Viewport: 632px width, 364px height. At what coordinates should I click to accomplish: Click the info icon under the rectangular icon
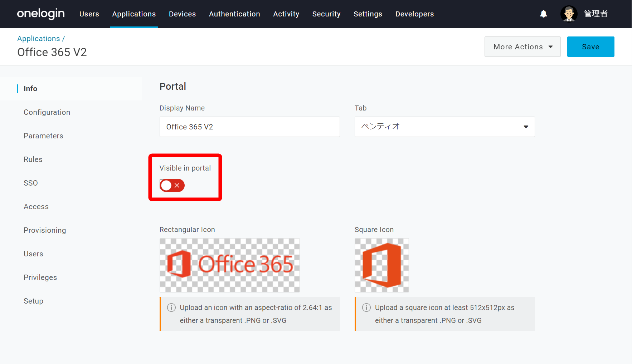click(x=171, y=308)
